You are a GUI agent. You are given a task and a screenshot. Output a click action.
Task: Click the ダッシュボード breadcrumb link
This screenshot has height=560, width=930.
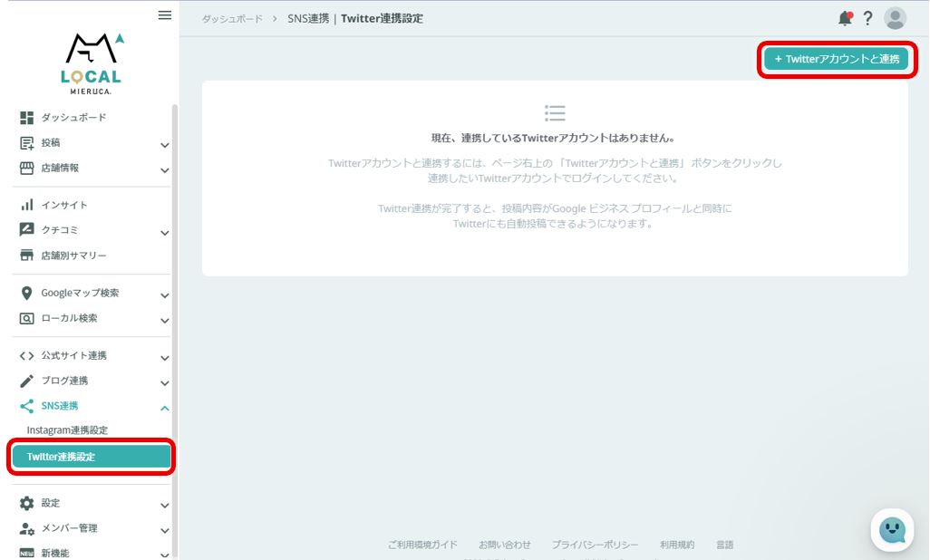[232, 19]
